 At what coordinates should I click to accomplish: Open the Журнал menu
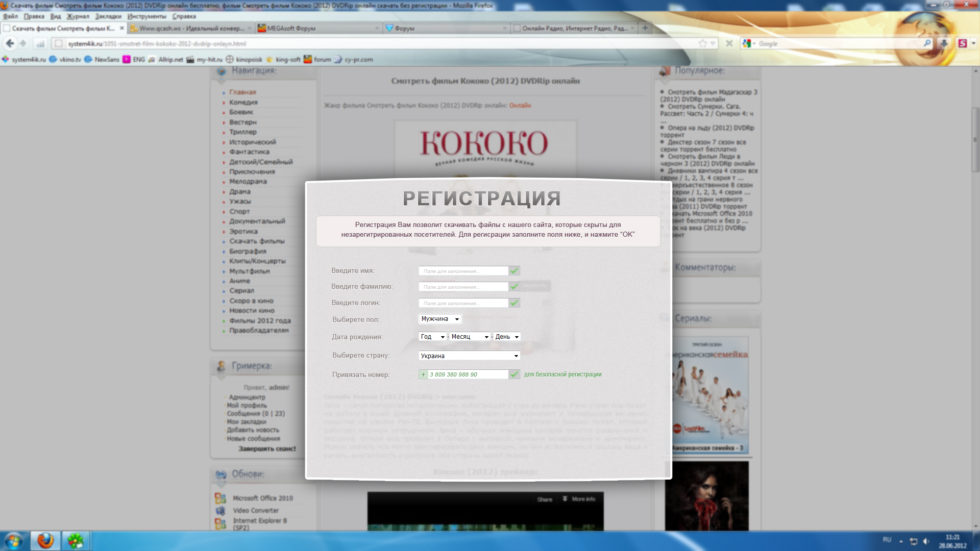78,16
